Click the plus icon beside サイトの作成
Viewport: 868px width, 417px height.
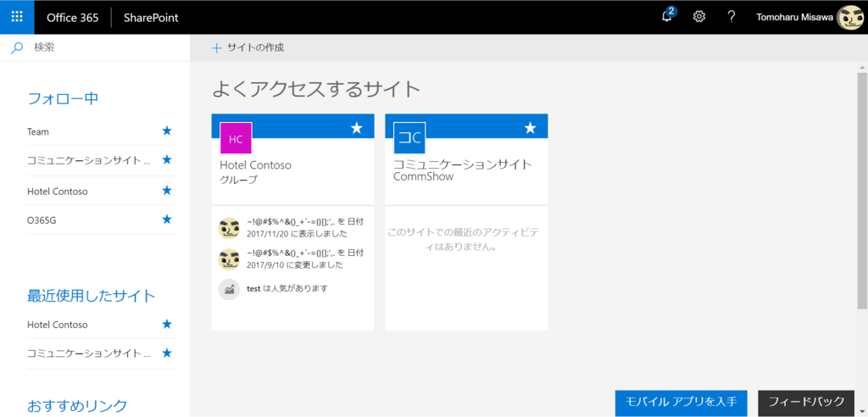pos(216,48)
